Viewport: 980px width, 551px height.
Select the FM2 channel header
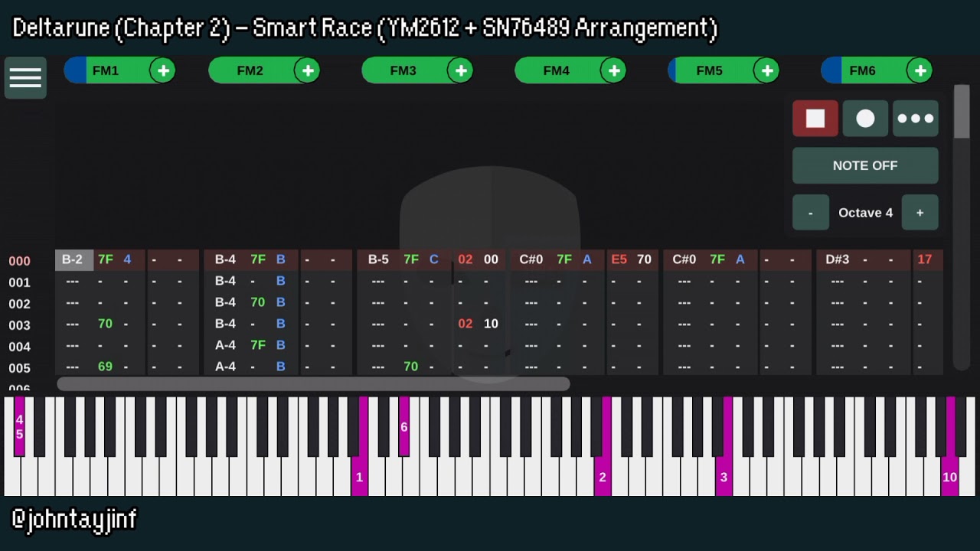coord(251,70)
